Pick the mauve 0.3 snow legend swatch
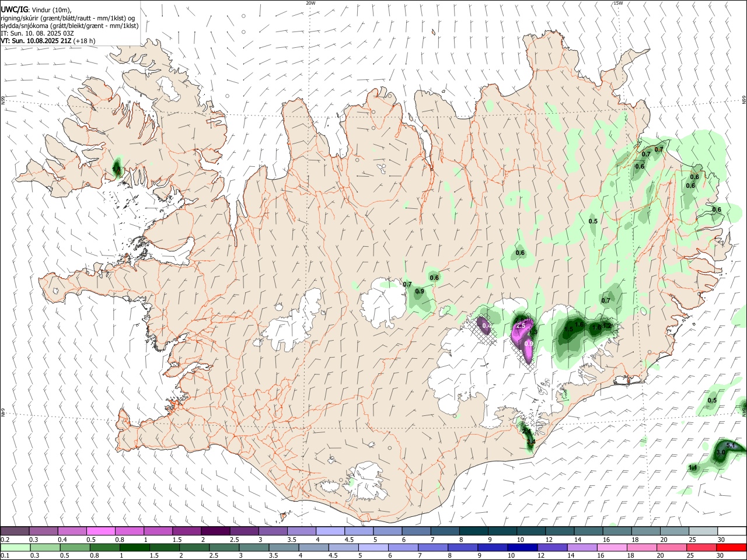Screen dimensions: 747x560 click(x=43, y=531)
